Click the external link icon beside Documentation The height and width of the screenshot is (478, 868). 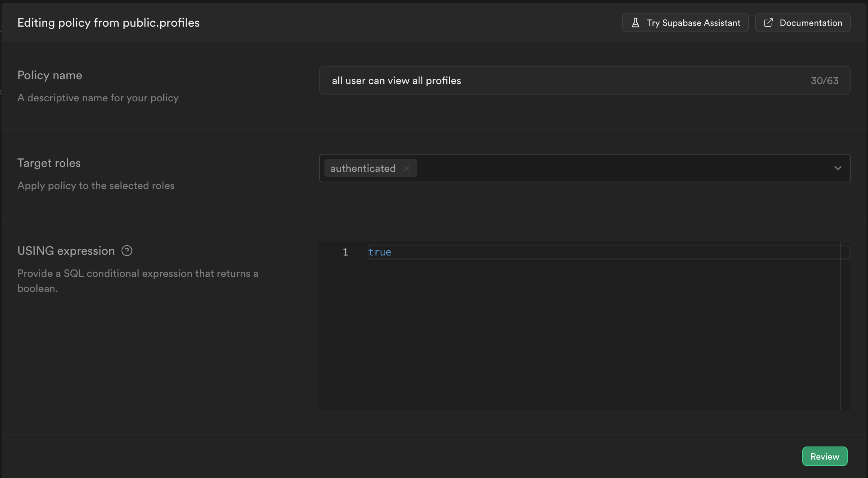point(768,23)
